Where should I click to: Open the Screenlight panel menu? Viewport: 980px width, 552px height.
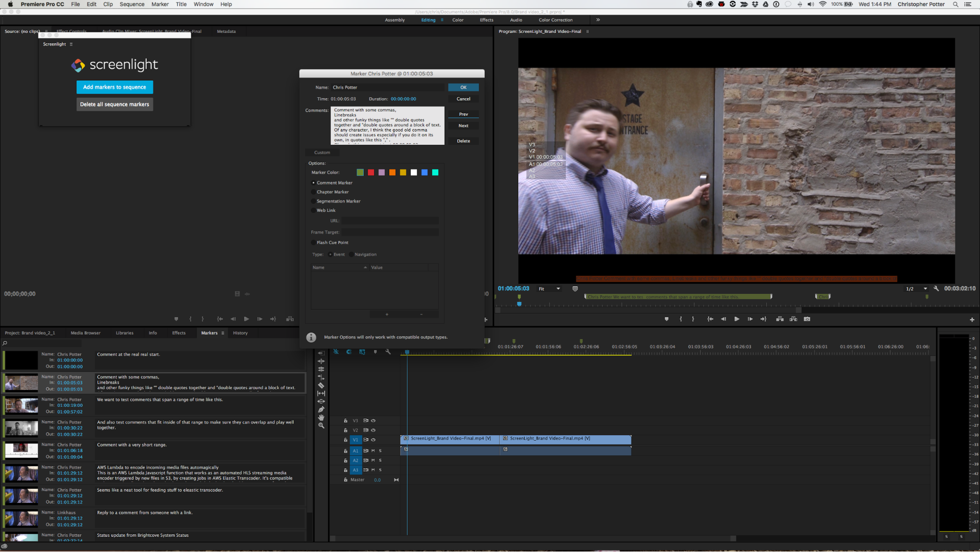71,44
